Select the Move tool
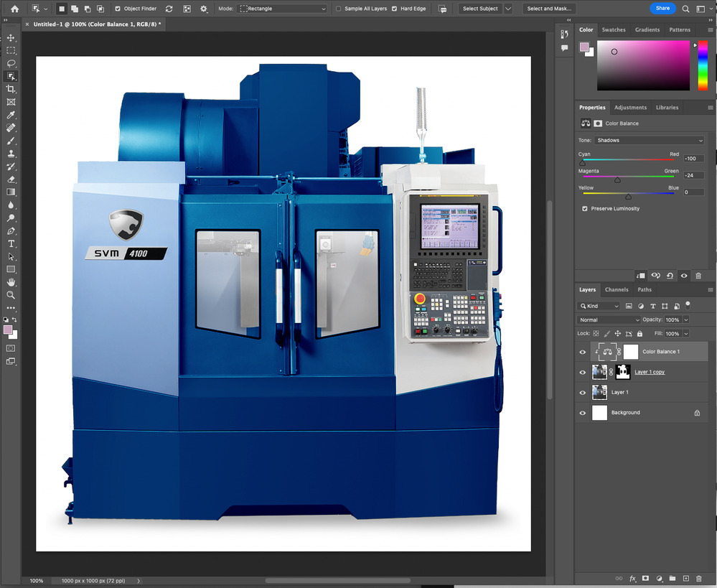The image size is (717, 588). click(x=11, y=38)
